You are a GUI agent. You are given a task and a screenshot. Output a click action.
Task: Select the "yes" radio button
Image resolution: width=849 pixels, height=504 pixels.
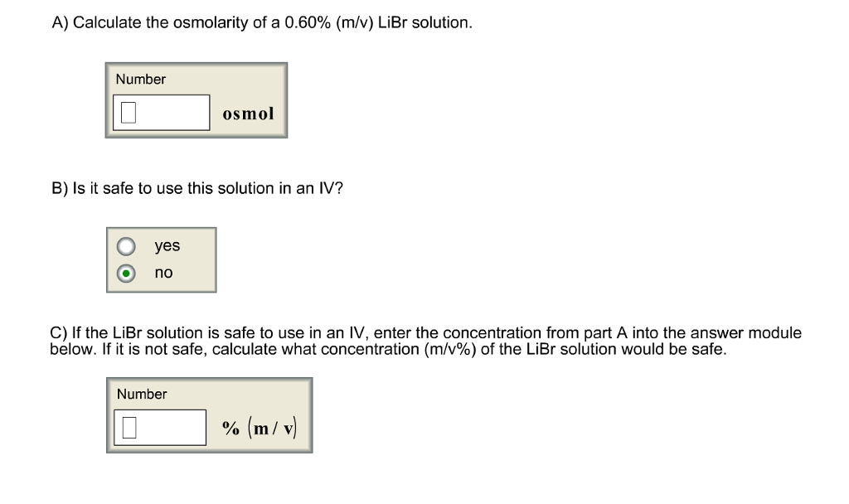125,247
